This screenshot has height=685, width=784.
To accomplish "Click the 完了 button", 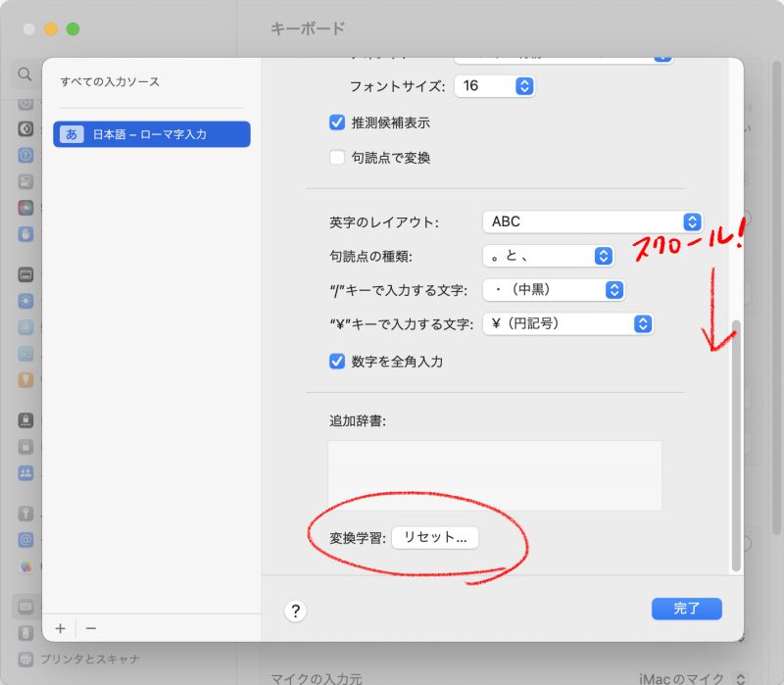I will tap(686, 609).
